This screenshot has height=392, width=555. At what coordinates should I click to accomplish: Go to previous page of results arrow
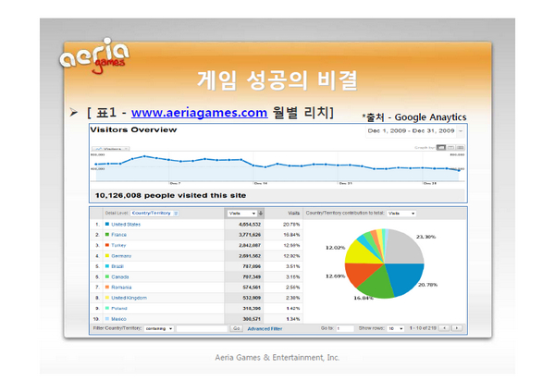click(444, 328)
